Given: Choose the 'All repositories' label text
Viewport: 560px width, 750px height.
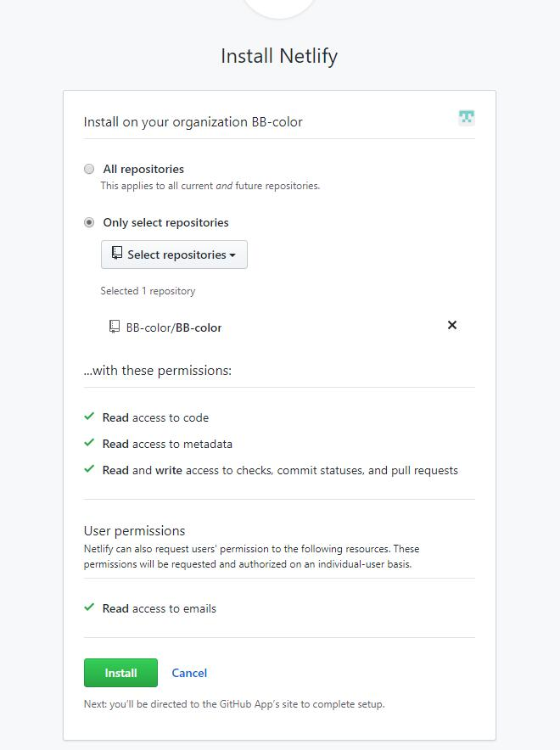Looking at the screenshot, I should coord(143,169).
